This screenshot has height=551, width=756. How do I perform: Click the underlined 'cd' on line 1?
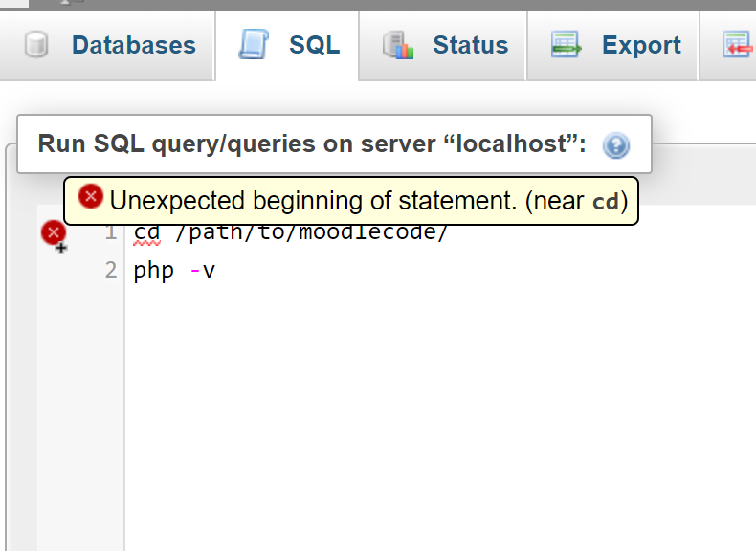[x=146, y=232]
